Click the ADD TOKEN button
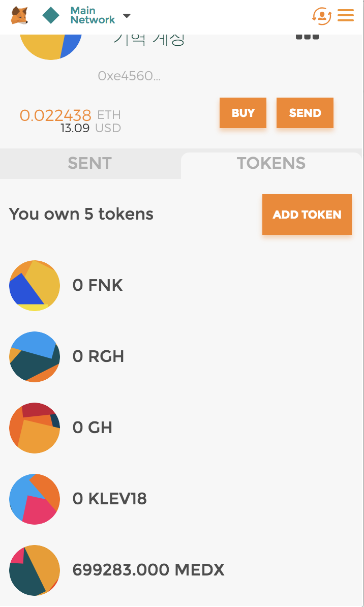The height and width of the screenshot is (607, 364). click(x=307, y=215)
